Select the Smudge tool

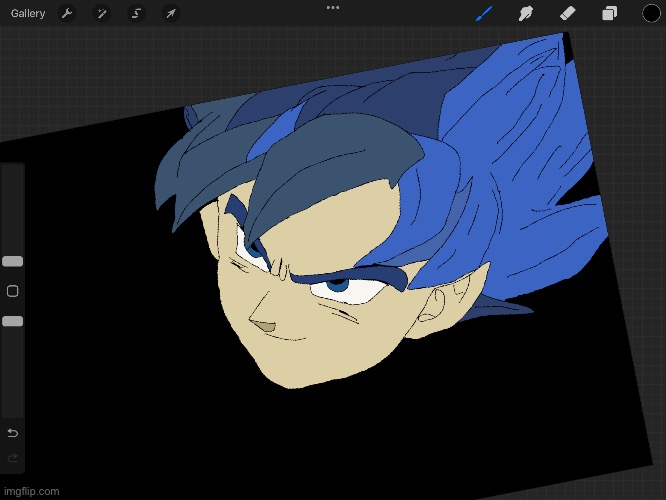click(526, 13)
